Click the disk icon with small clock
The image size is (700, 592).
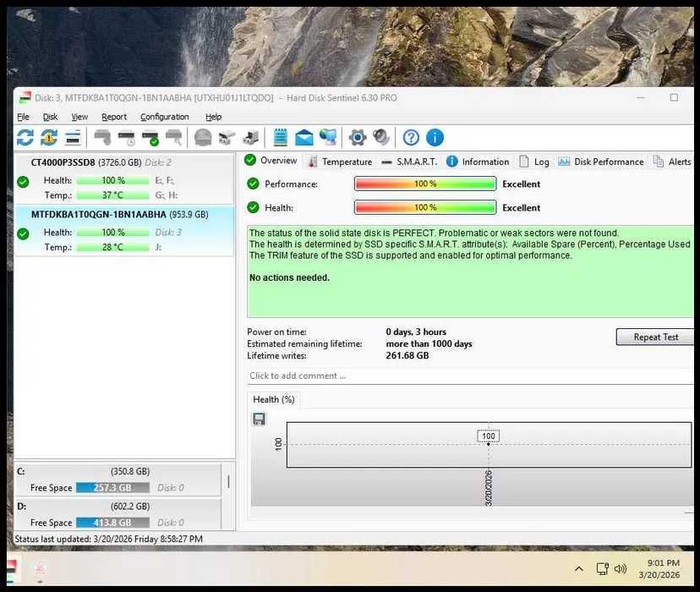click(x=126, y=138)
